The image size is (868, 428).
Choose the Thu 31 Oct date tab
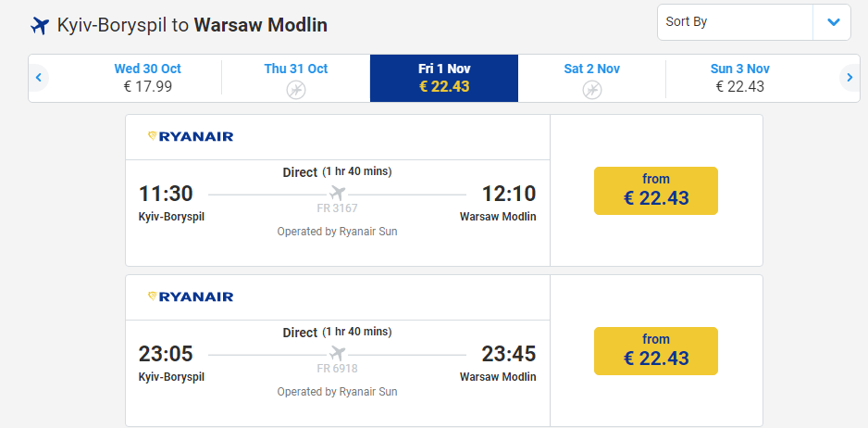coord(296,78)
